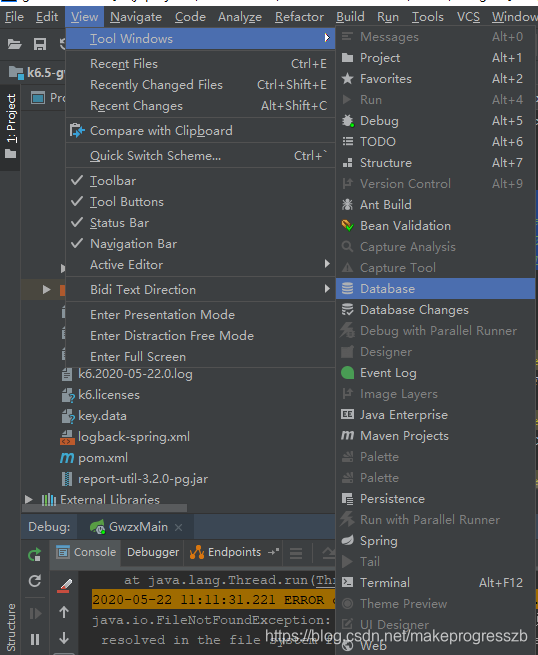Open the Structure side tool button
The width and height of the screenshot is (538, 655).
pos(10,627)
